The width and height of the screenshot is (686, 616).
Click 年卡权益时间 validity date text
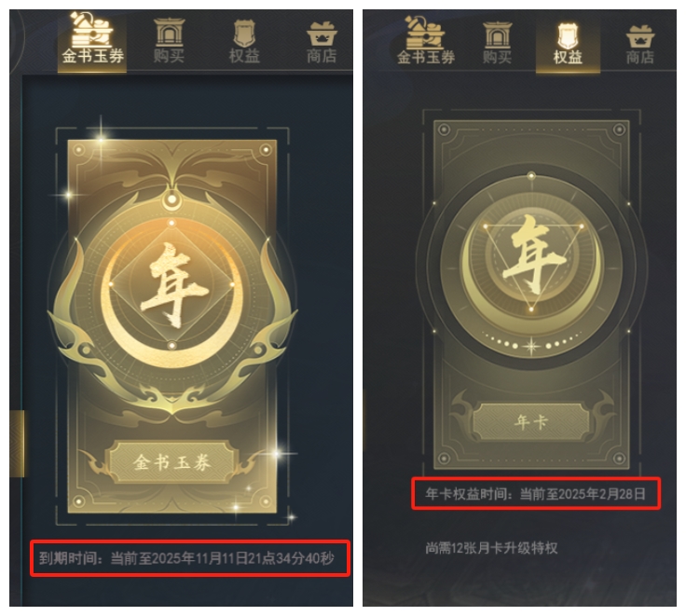point(536,494)
